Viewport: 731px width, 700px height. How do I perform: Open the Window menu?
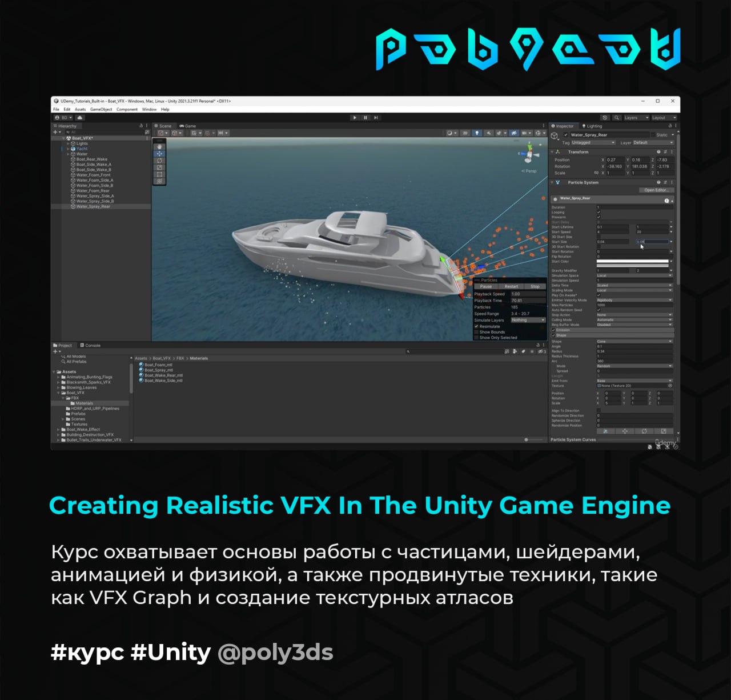click(x=149, y=109)
